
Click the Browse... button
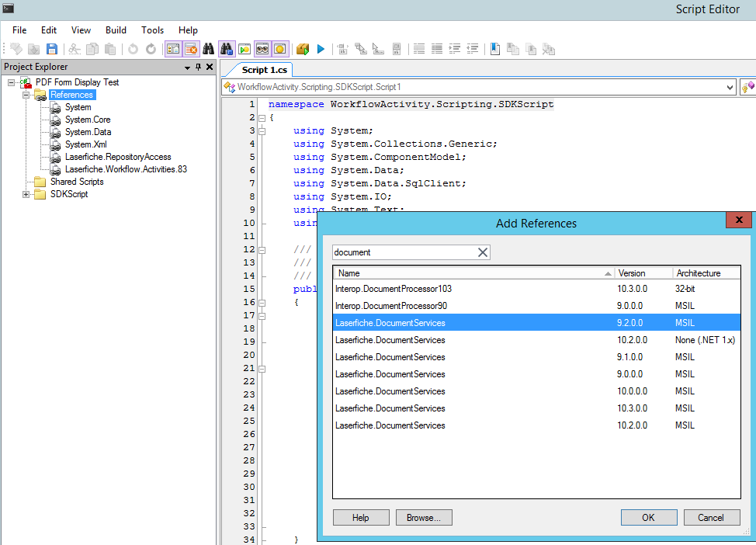(424, 518)
